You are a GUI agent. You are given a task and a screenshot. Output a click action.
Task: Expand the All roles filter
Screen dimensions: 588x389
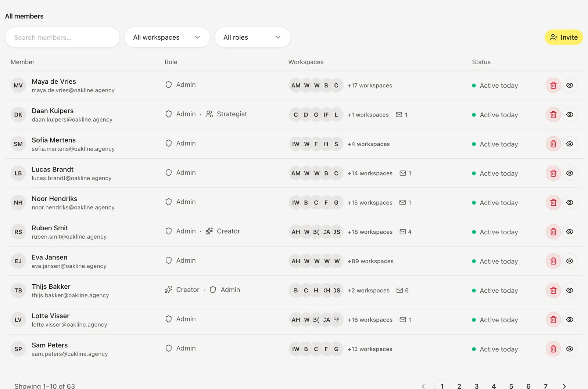coord(253,37)
